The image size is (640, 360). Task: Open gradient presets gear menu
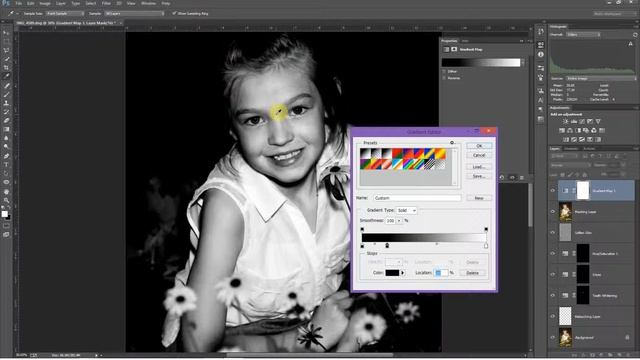tap(452, 142)
